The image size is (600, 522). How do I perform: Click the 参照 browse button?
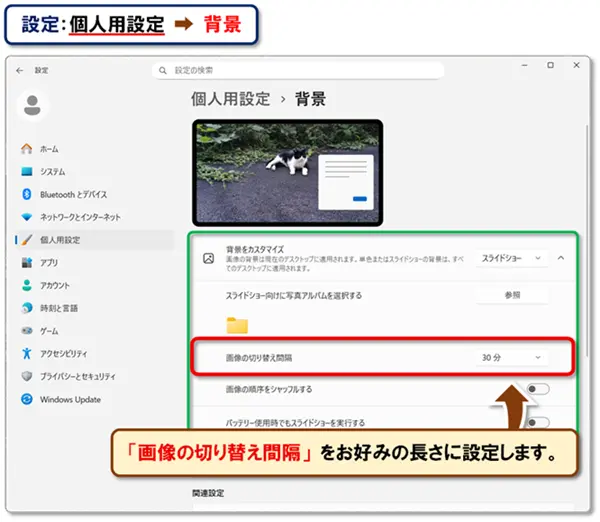coord(512,295)
